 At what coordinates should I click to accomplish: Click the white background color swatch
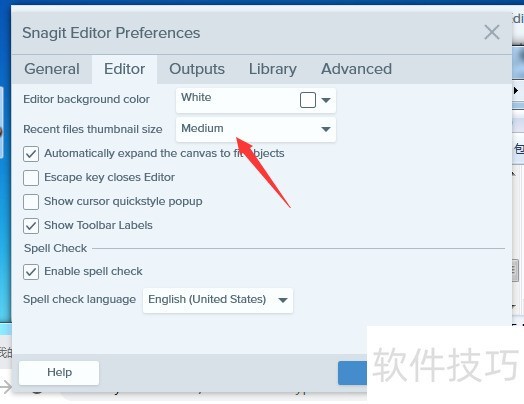[x=308, y=100]
